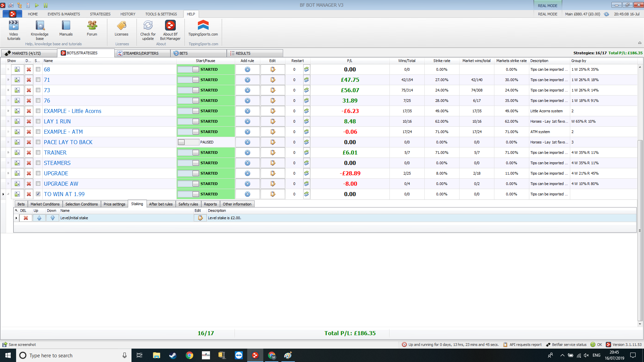Restart the strategy named 76
644x362 pixels.
tap(306, 101)
